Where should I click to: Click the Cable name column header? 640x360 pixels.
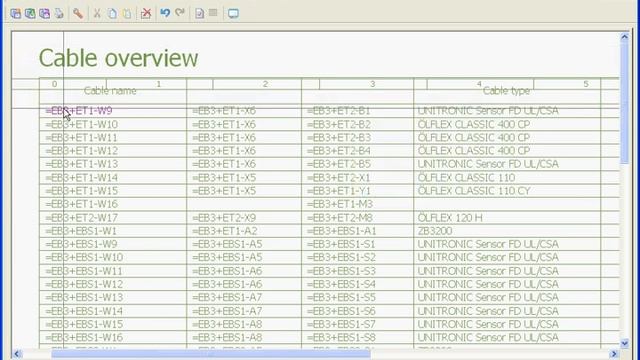pyautogui.click(x=110, y=91)
